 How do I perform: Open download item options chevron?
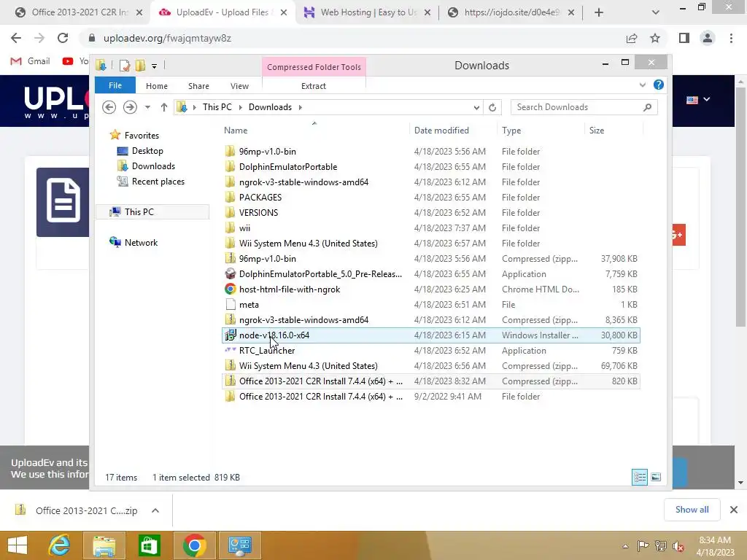coord(155,510)
